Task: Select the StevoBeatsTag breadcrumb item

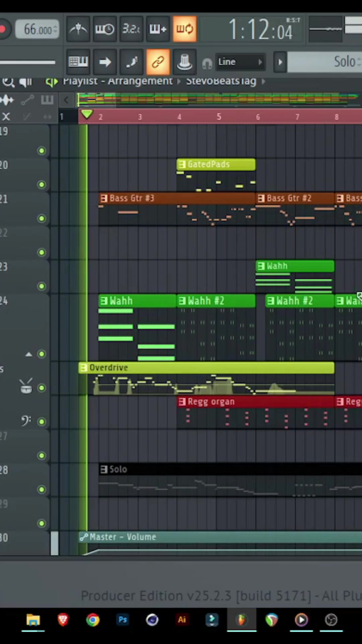Action: tap(221, 81)
